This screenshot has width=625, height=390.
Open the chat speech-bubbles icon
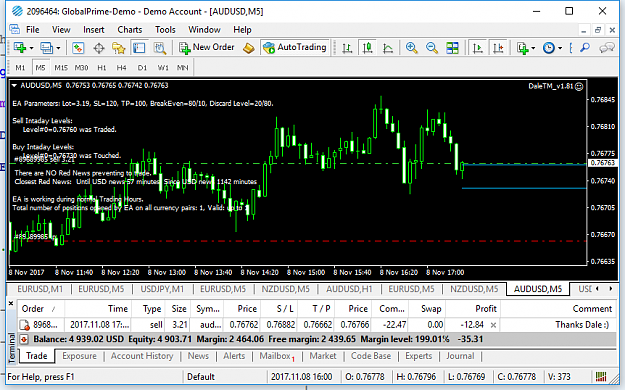pos(607,48)
